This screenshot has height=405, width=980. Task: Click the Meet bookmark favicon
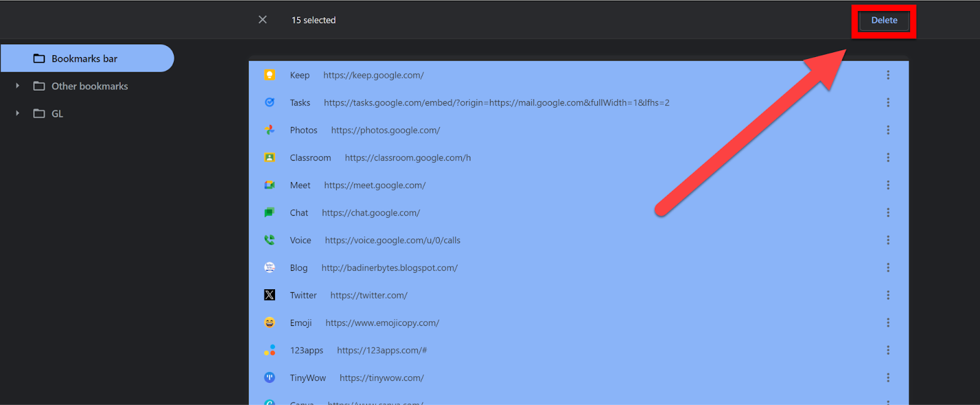pos(269,185)
